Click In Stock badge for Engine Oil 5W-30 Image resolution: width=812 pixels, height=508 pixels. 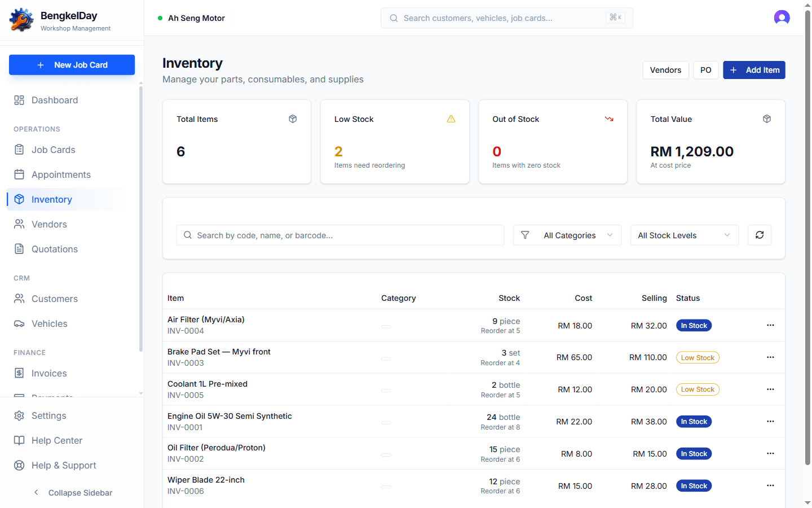pyautogui.click(x=694, y=422)
